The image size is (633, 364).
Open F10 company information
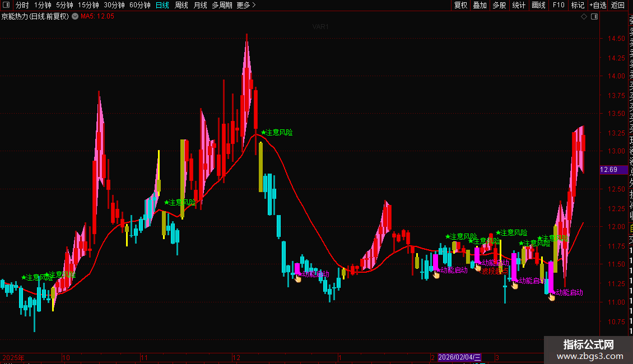click(x=558, y=5)
